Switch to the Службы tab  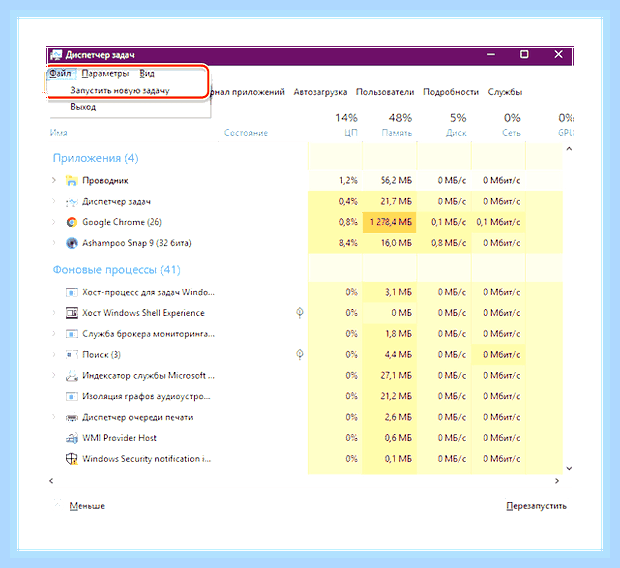point(505,92)
